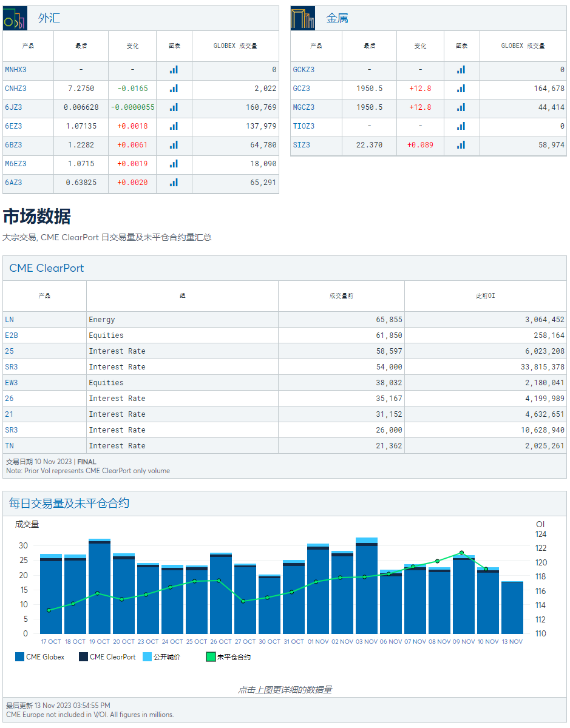Click the -0.0000055 change value

[x=132, y=107]
